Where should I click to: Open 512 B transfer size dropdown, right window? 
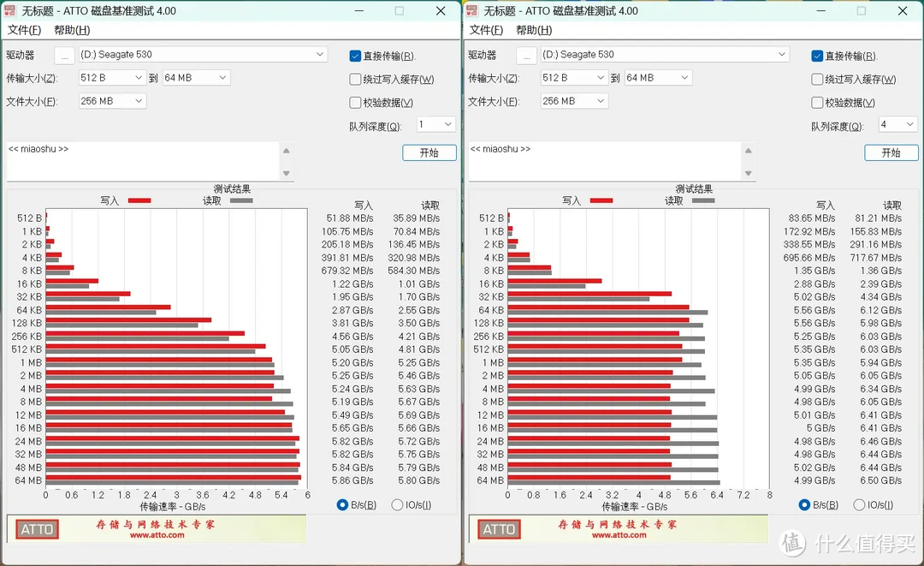[574, 78]
